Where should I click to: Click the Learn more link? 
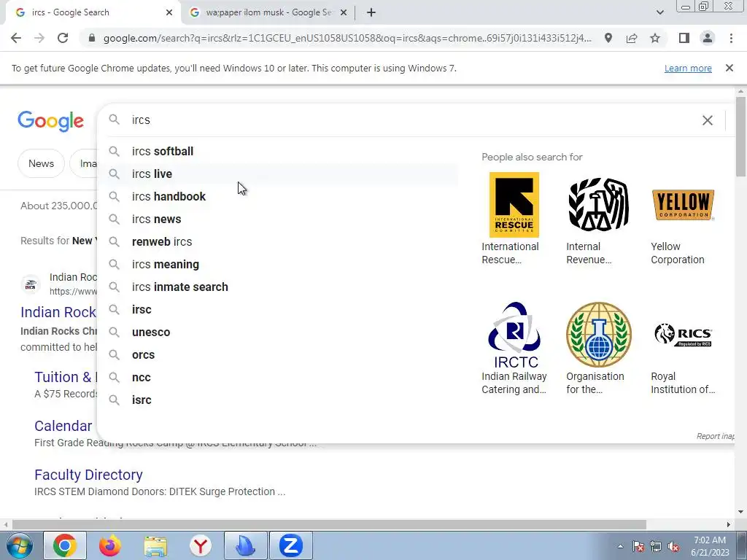pos(688,68)
